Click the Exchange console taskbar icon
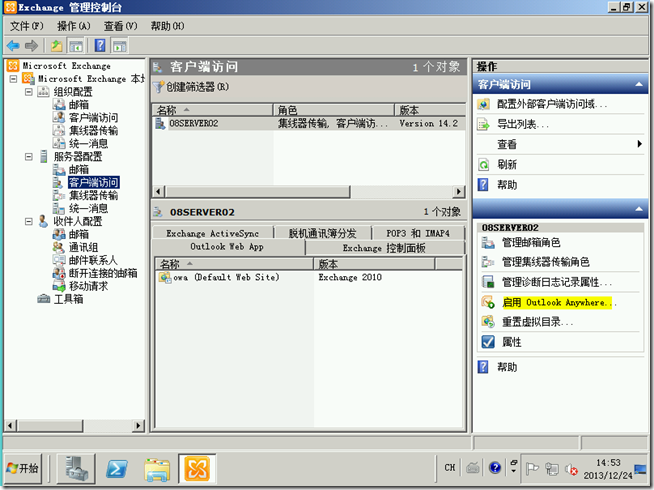The height and width of the screenshot is (490, 654). (x=197, y=469)
